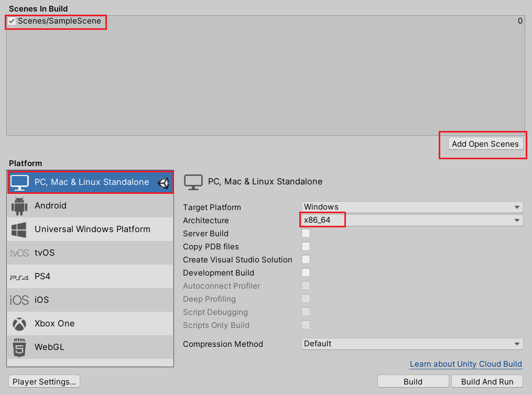Select the WebGL platform entry

tap(90, 347)
